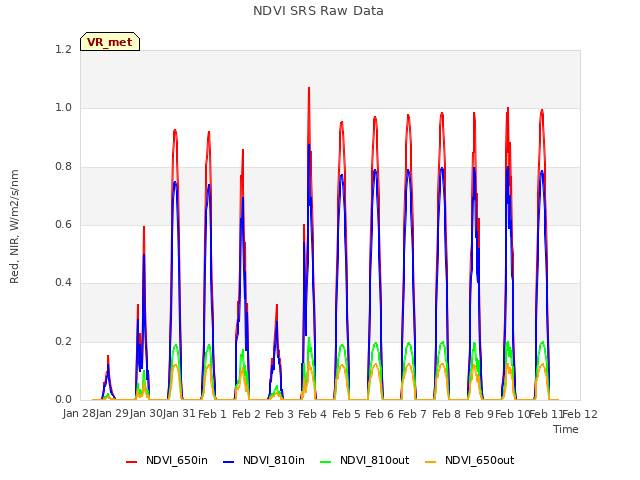The height and width of the screenshot is (480, 640).
Task: Click the Time x-axis title
Action: [x=566, y=429]
